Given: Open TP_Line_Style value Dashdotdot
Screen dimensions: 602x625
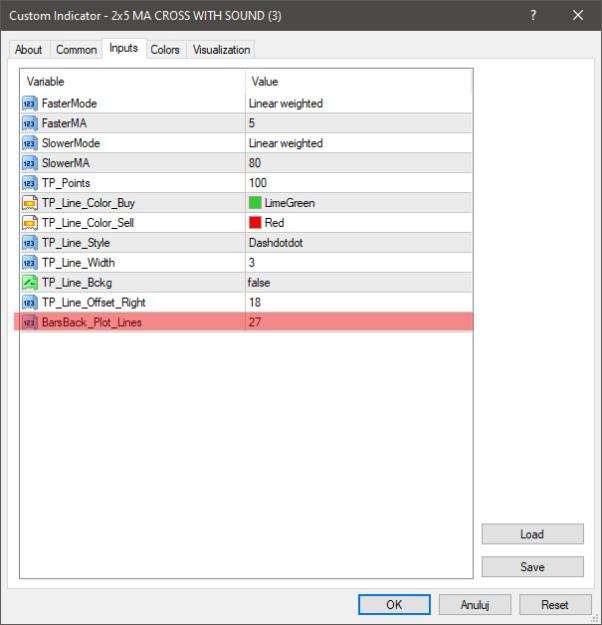Looking at the screenshot, I should point(276,243).
